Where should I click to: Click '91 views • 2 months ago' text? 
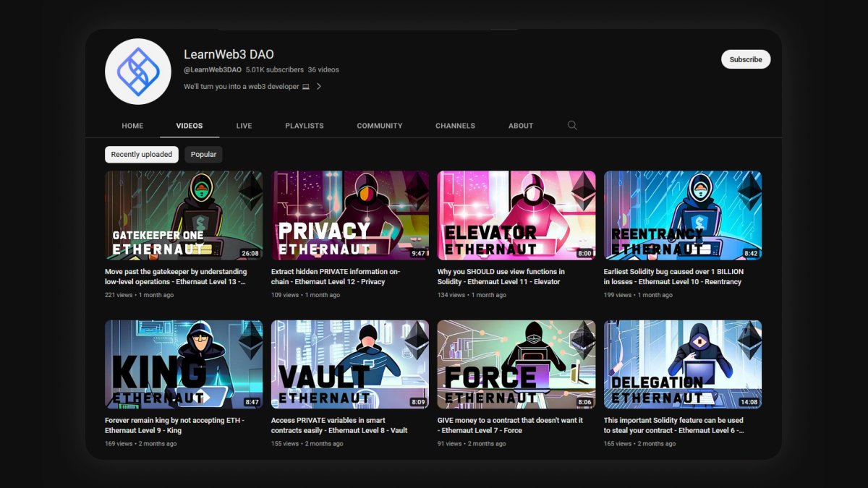coord(472,444)
